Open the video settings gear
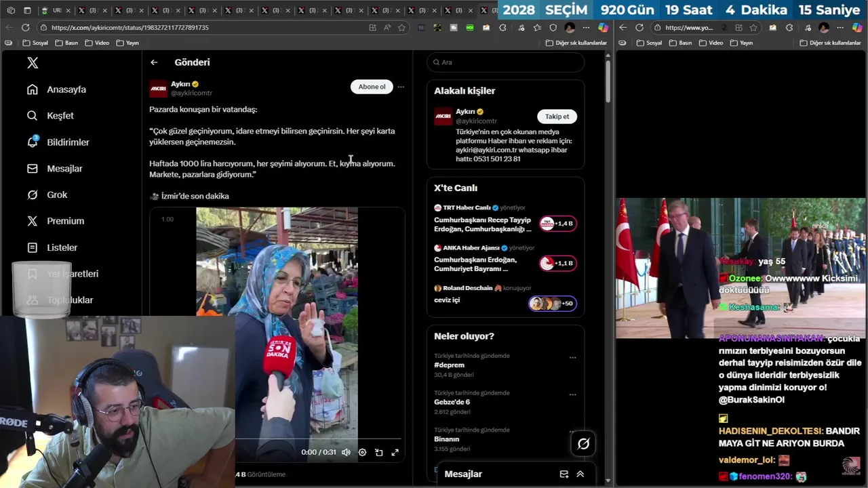Viewport: 868px width, 488px height. click(x=362, y=452)
